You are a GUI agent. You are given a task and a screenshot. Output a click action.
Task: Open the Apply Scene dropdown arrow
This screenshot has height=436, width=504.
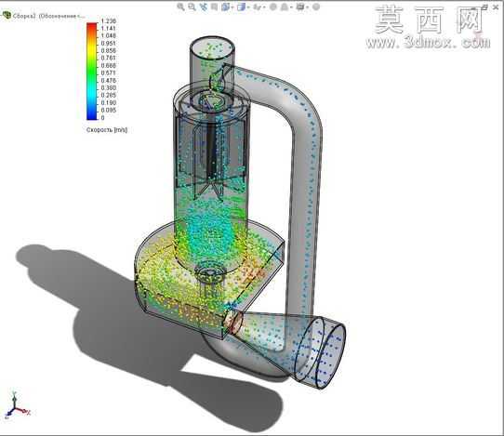[x=291, y=7]
